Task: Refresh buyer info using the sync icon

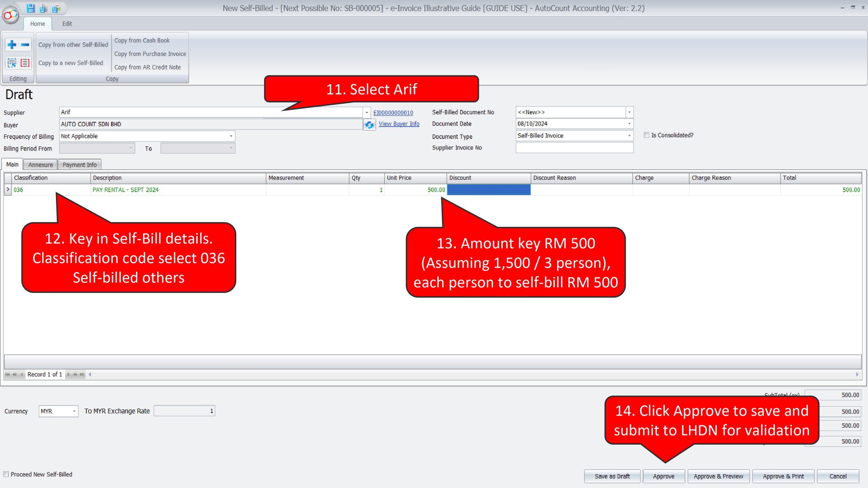Action: [369, 125]
